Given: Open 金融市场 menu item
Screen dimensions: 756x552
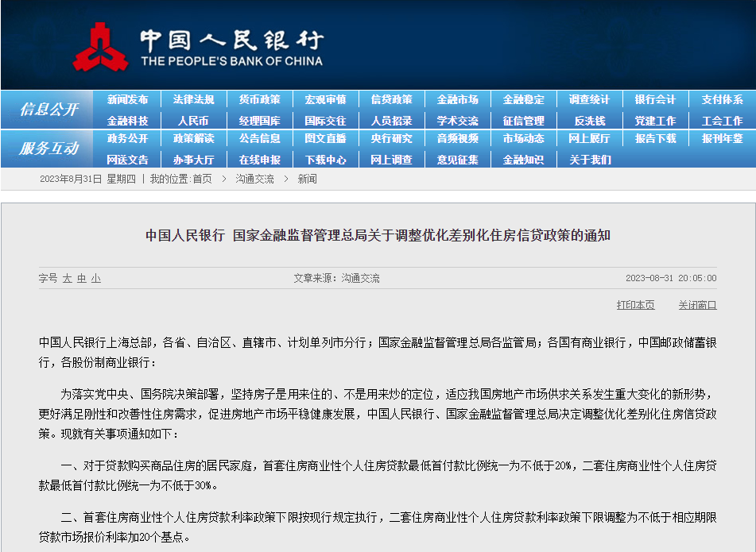Looking at the screenshot, I should click(x=458, y=100).
